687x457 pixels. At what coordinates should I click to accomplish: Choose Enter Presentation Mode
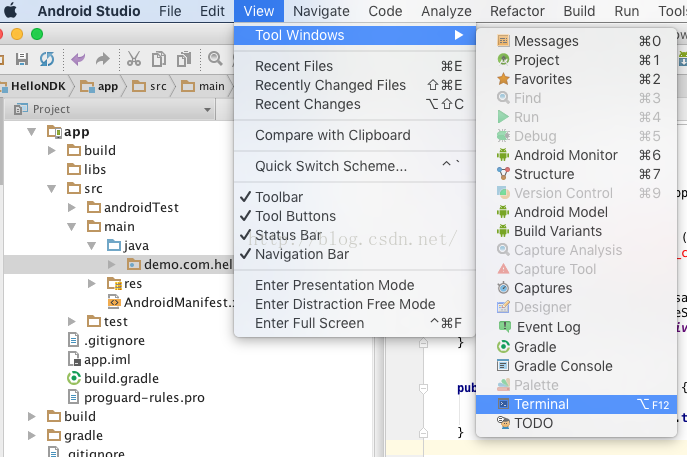pos(355,285)
